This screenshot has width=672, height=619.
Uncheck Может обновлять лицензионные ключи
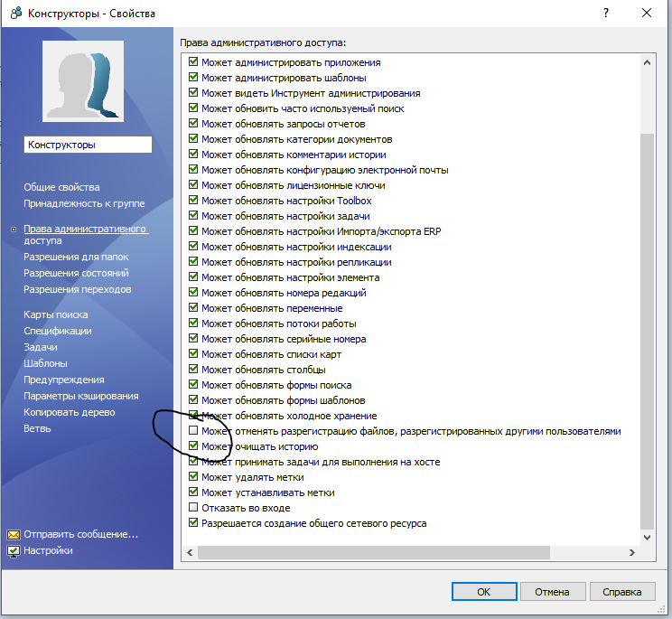pyautogui.click(x=193, y=185)
